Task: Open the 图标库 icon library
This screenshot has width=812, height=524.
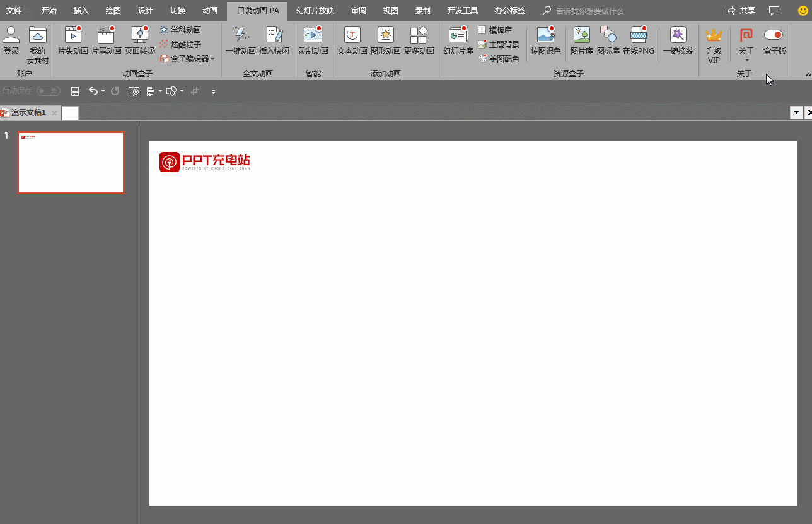Action: click(x=608, y=40)
